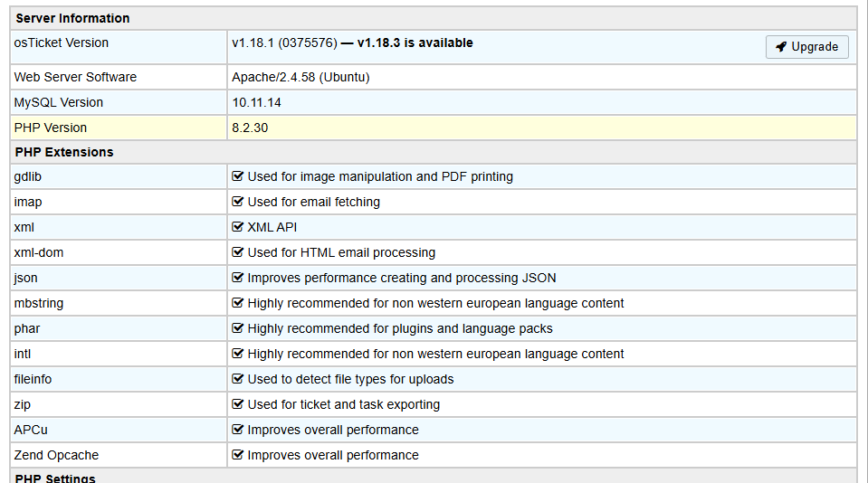
Task: Click the Server Information section header
Action: [x=72, y=18]
